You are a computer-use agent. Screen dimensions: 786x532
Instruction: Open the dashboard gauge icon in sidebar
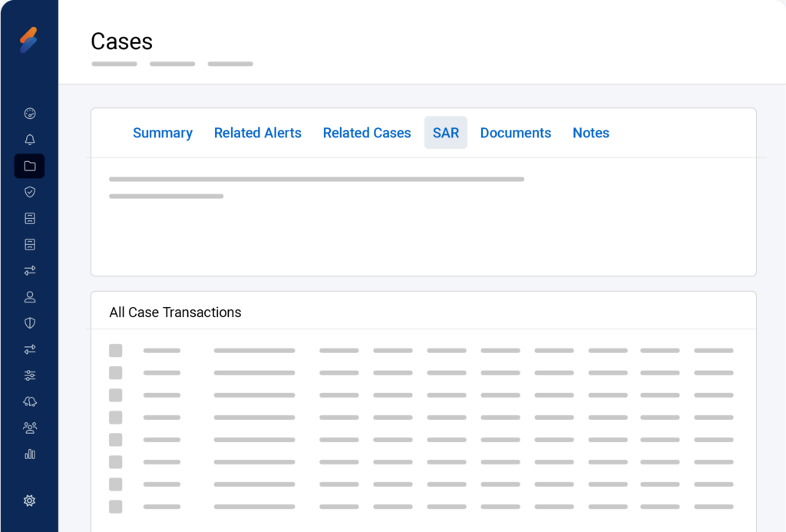(x=30, y=114)
